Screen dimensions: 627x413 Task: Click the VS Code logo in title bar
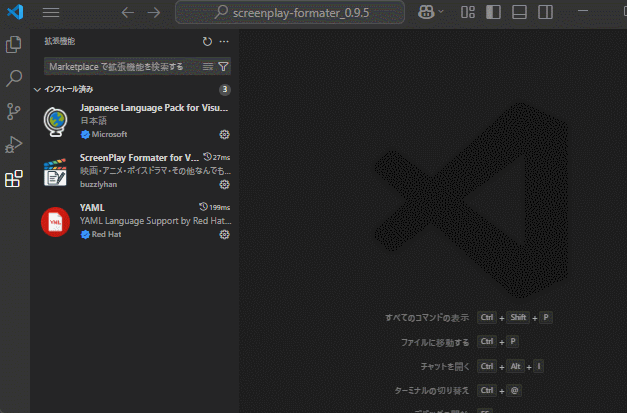(15, 12)
